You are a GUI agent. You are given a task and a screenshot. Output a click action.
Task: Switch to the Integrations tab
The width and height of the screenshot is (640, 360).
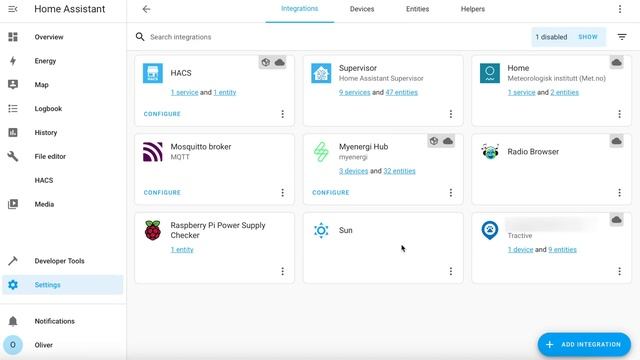point(300,9)
